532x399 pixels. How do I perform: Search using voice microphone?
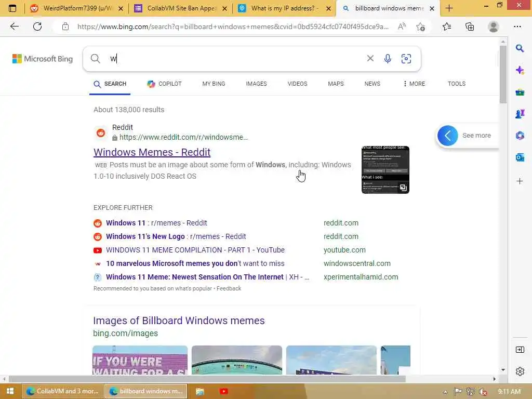coord(388,59)
